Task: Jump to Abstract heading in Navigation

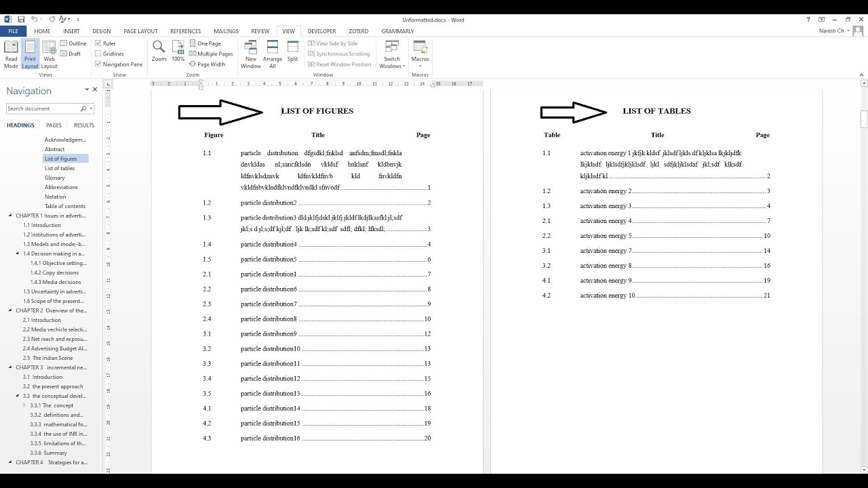Action: tap(55, 149)
